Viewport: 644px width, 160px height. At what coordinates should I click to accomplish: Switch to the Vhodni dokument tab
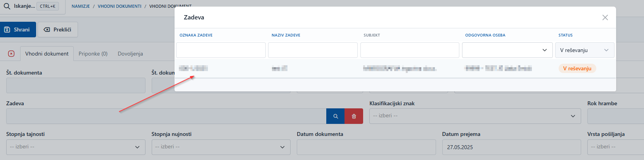[x=47, y=54]
